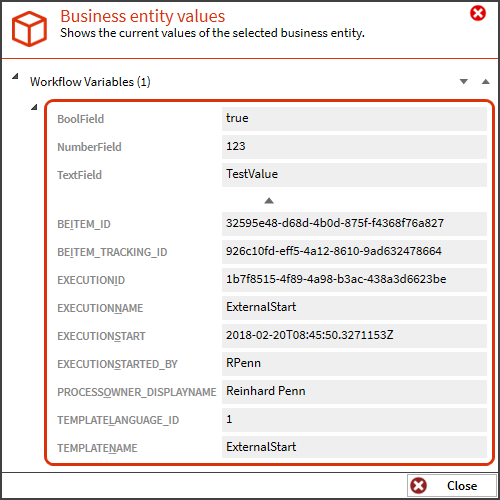Click the Close button
This screenshot has height=500, width=500.
(452, 485)
